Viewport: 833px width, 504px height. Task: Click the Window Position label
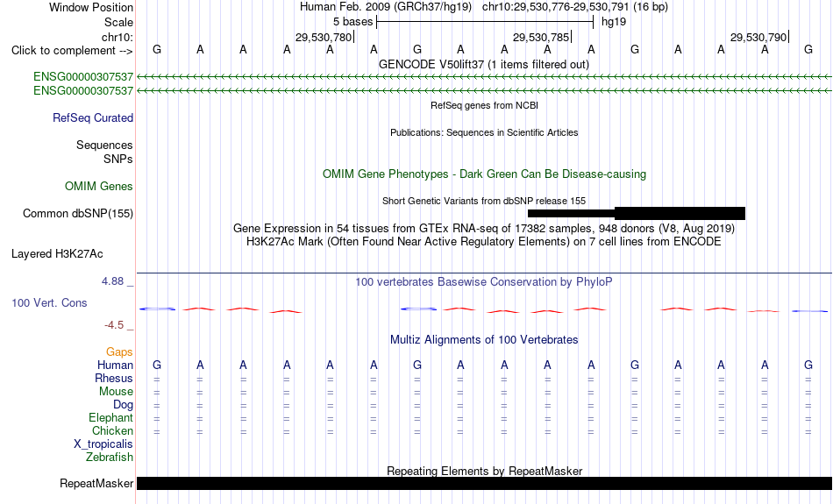click(x=91, y=7)
